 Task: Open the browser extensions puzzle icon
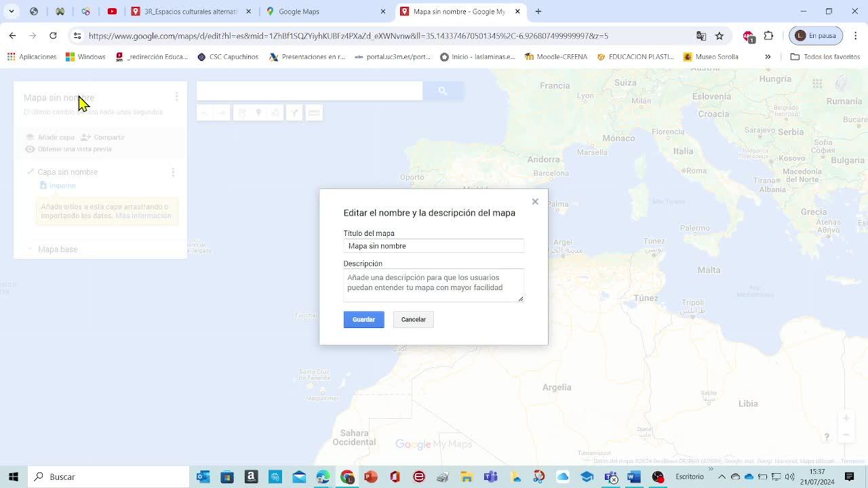[x=768, y=36]
